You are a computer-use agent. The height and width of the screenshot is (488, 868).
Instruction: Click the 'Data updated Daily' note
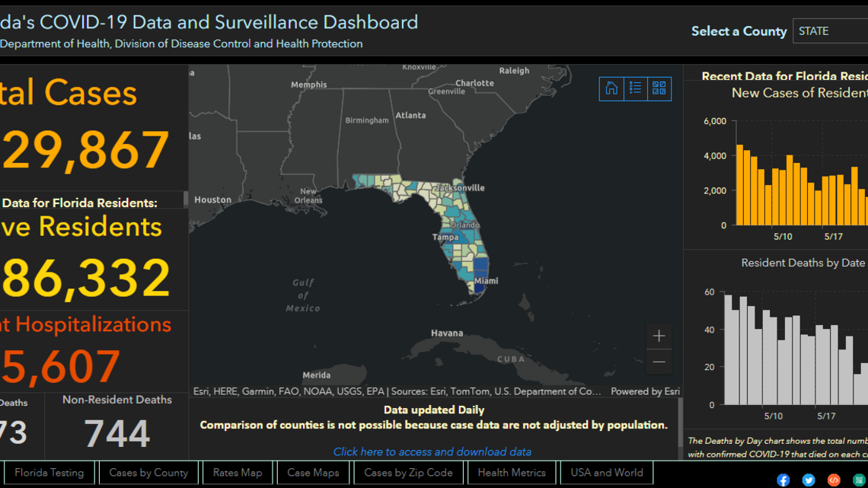point(434,410)
